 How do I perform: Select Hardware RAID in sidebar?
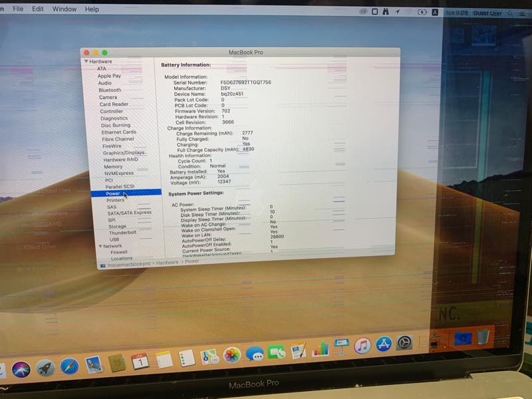click(x=121, y=160)
